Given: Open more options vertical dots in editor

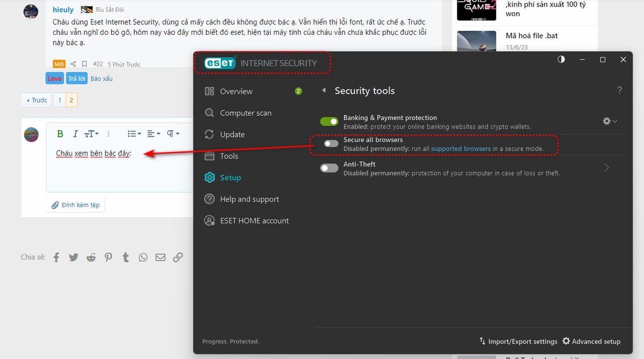Looking at the screenshot, I should (x=108, y=133).
